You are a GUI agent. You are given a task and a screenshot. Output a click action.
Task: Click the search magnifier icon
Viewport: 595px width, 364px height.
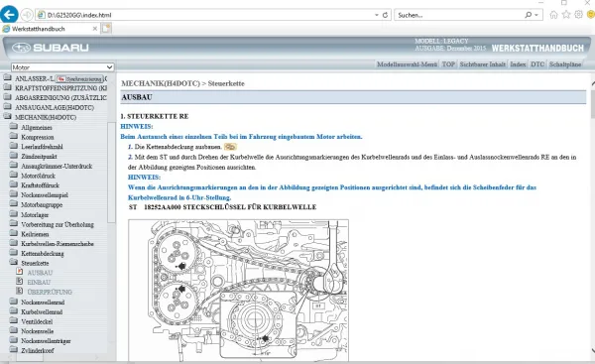(528, 15)
